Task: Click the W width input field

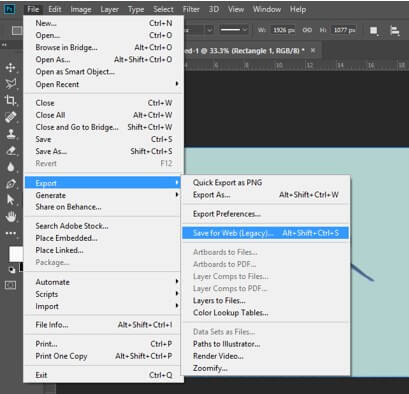Action: click(284, 30)
